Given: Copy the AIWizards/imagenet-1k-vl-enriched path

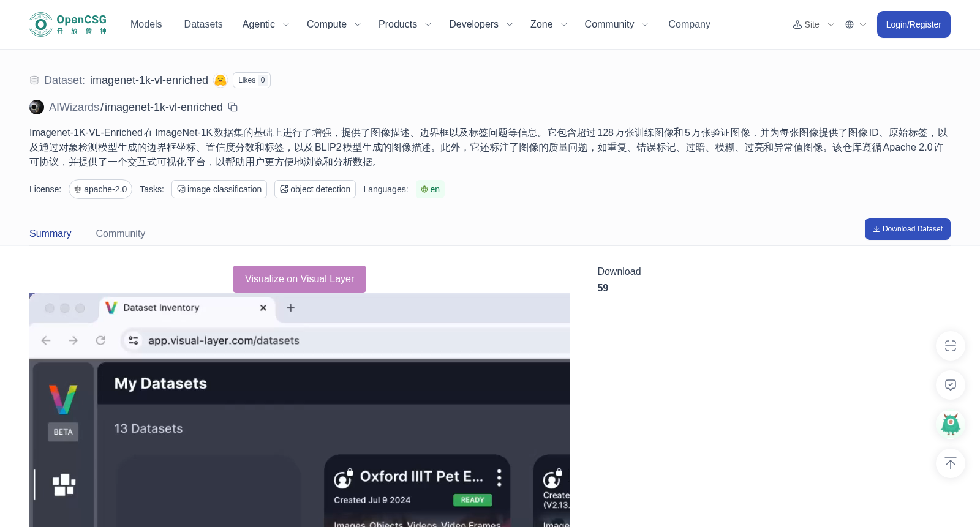Looking at the screenshot, I should 233,107.
